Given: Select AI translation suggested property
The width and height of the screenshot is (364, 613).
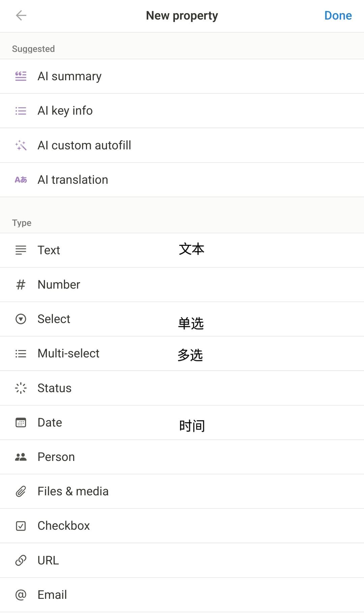Looking at the screenshot, I should point(73,180).
